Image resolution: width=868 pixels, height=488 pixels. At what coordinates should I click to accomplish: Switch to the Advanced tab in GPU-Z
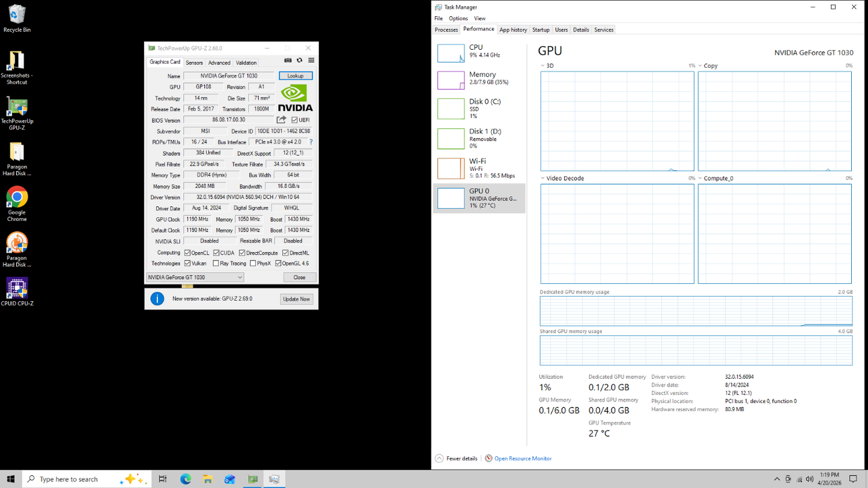click(x=219, y=62)
